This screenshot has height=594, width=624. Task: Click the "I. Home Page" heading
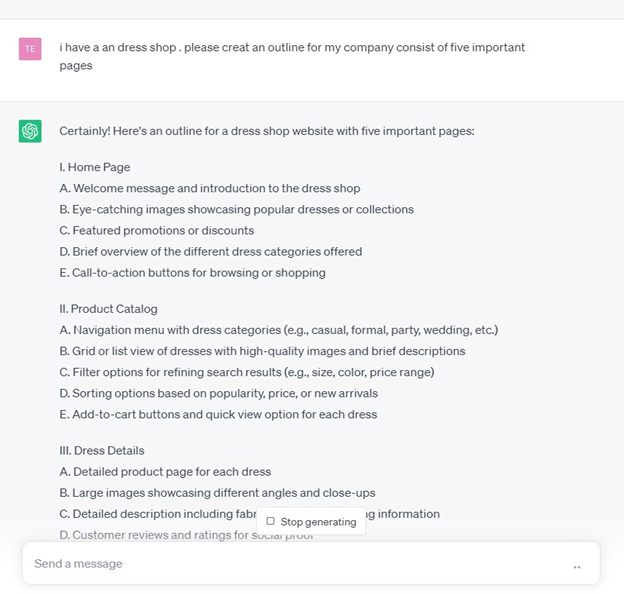point(95,167)
